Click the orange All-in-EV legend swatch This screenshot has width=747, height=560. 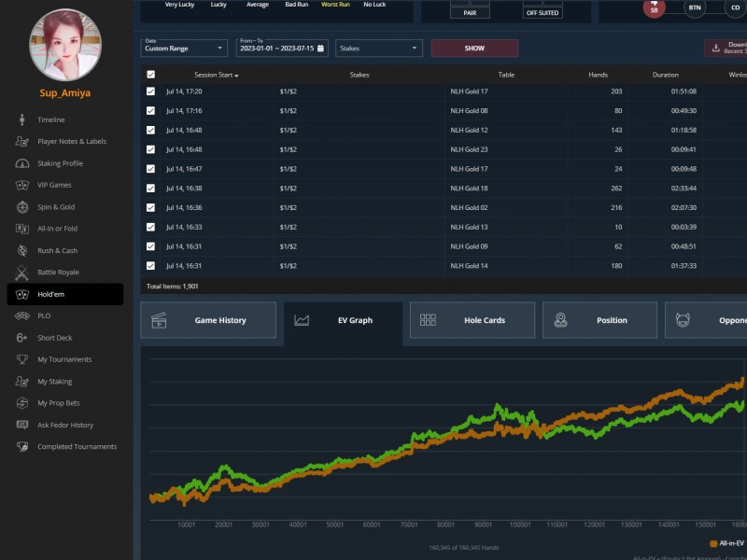pyautogui.click(x=714, y=542)
